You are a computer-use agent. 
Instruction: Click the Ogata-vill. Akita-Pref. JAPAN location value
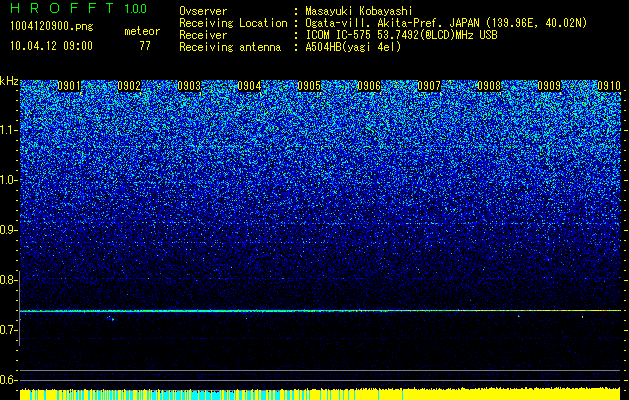click(x=446, y=23)
